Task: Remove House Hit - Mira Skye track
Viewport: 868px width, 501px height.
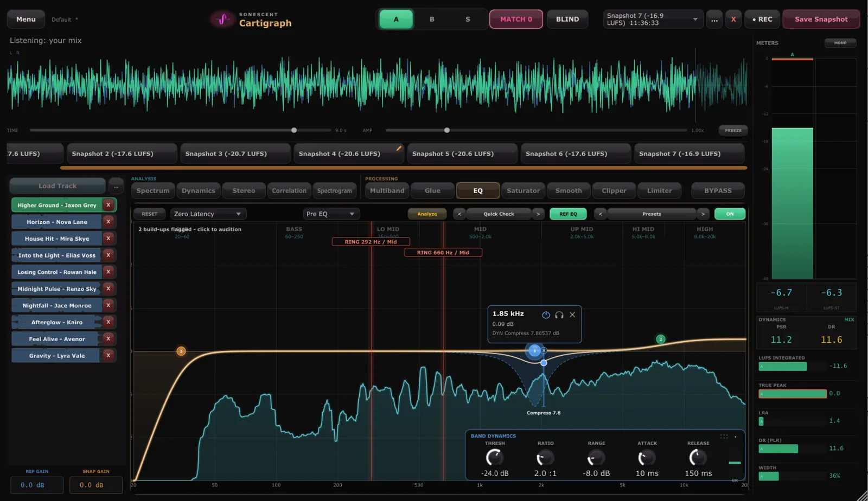Action: (108, 239)
